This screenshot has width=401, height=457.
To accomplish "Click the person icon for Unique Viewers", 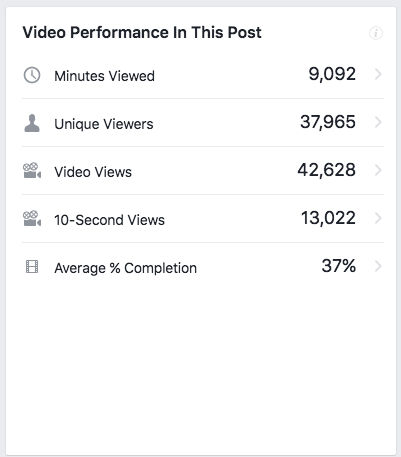I will [32, 123].
